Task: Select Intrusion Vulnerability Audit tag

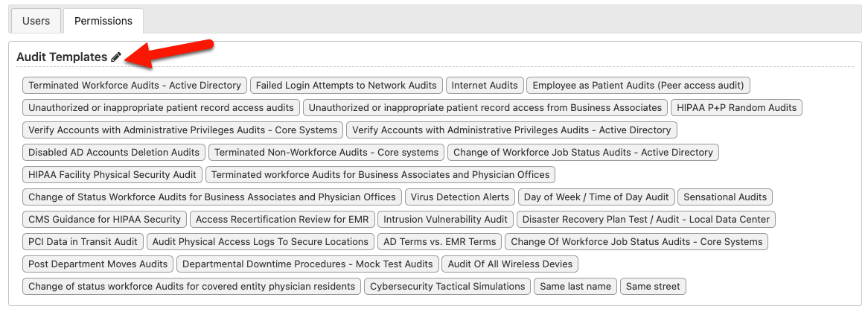Action: click(x=446, y=219)
